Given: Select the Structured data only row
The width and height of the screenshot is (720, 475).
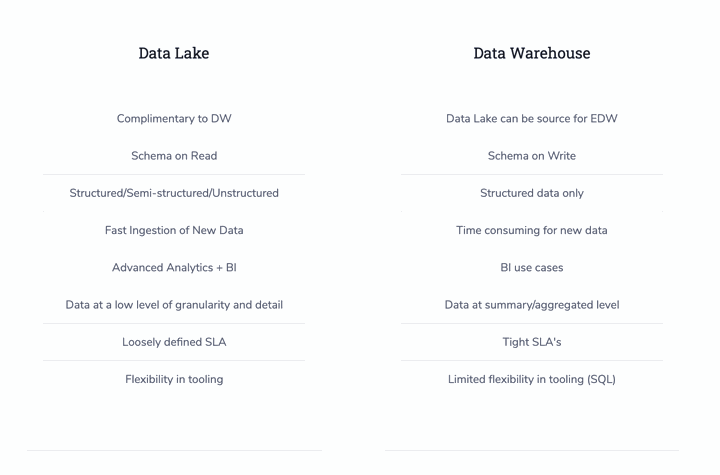Looking at the screenshot, I should 532,193.
